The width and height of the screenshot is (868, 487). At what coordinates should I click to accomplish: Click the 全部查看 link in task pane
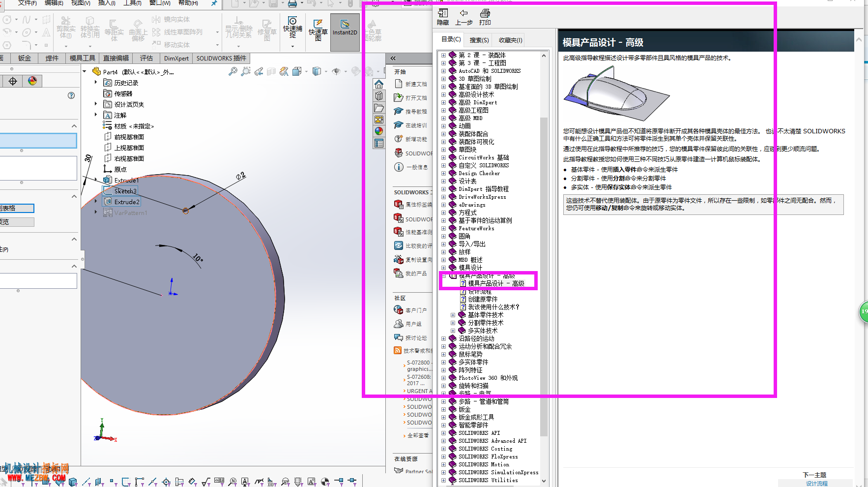click(x=418, y=435)
